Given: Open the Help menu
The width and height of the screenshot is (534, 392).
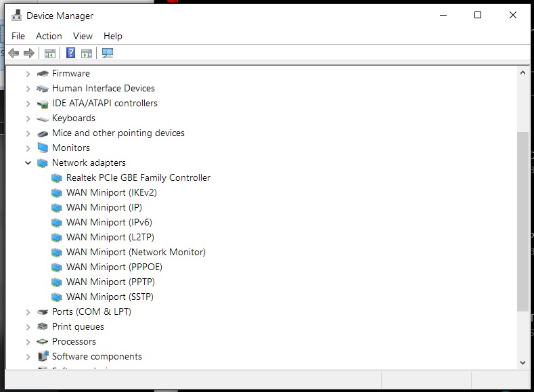Looking at the screenshot, I should pyautogui.click(x=113, y=36).
